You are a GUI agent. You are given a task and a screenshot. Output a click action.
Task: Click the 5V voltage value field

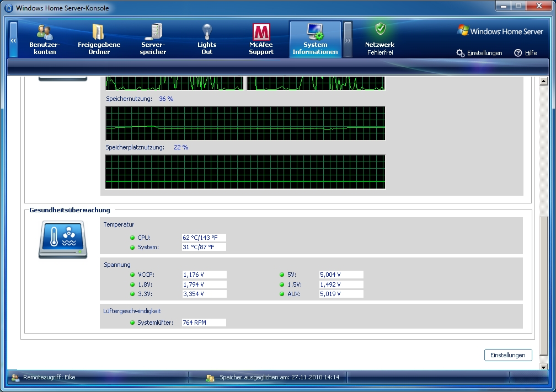341,275
